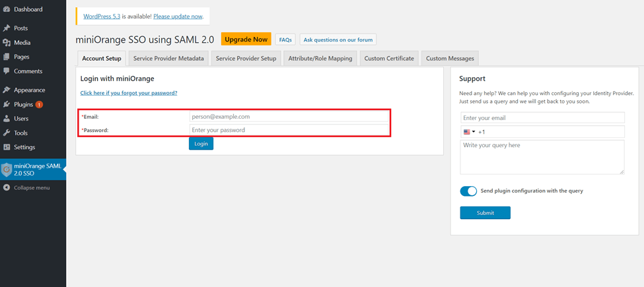Open the Comments menu entry
The image size is (644, 287).
pyautogui.click(x=33, y=71)
